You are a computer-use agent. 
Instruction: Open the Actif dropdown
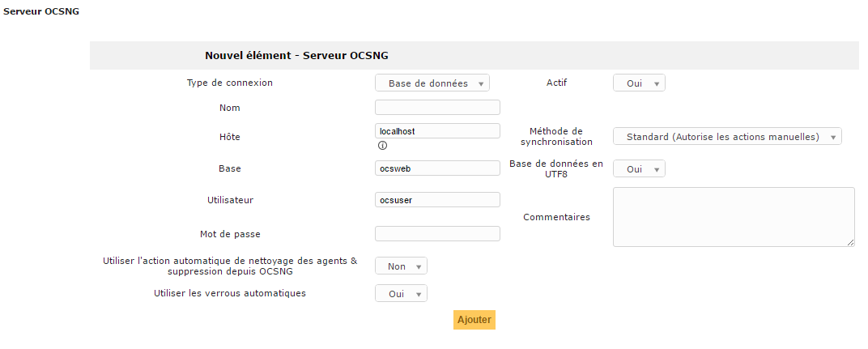(x=639, y=83)
